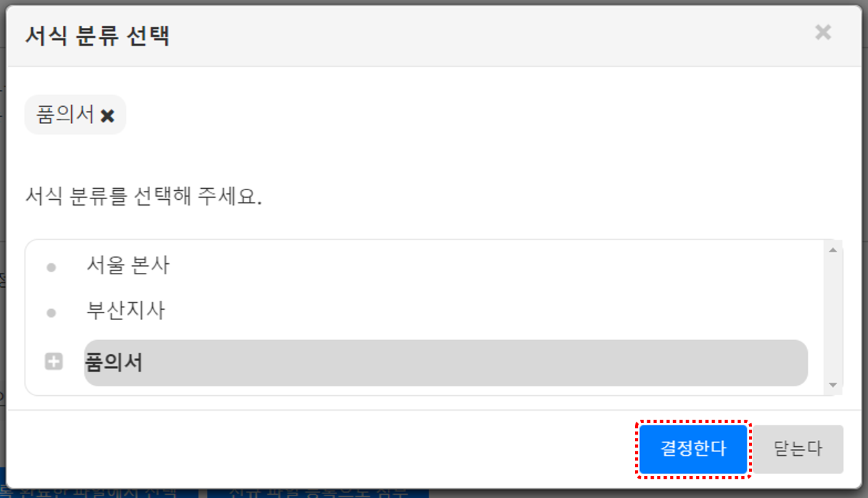Screen dimensions: 868x498
Task: Confirm selection with the 결정한다 button
Action: pos(693,449)
